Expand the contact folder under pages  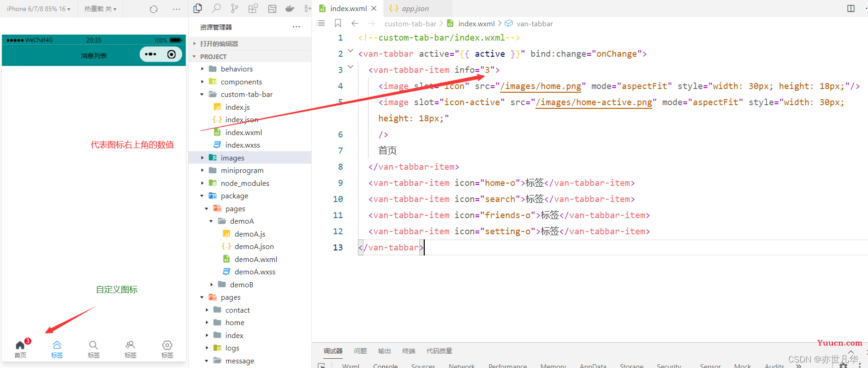[238, 310]
